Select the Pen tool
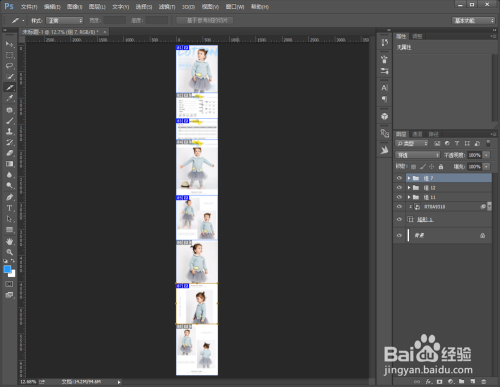 pos(9,197)
